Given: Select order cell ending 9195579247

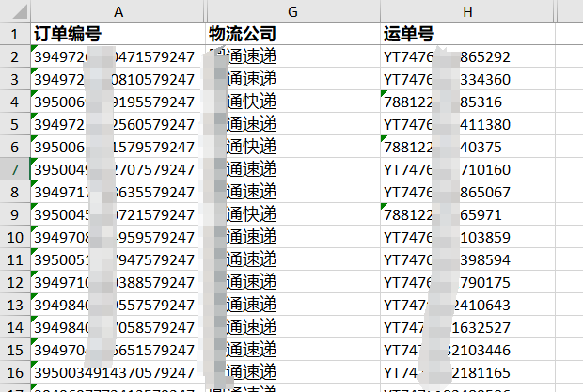Looking at the screenshot, I should point(118,102).
